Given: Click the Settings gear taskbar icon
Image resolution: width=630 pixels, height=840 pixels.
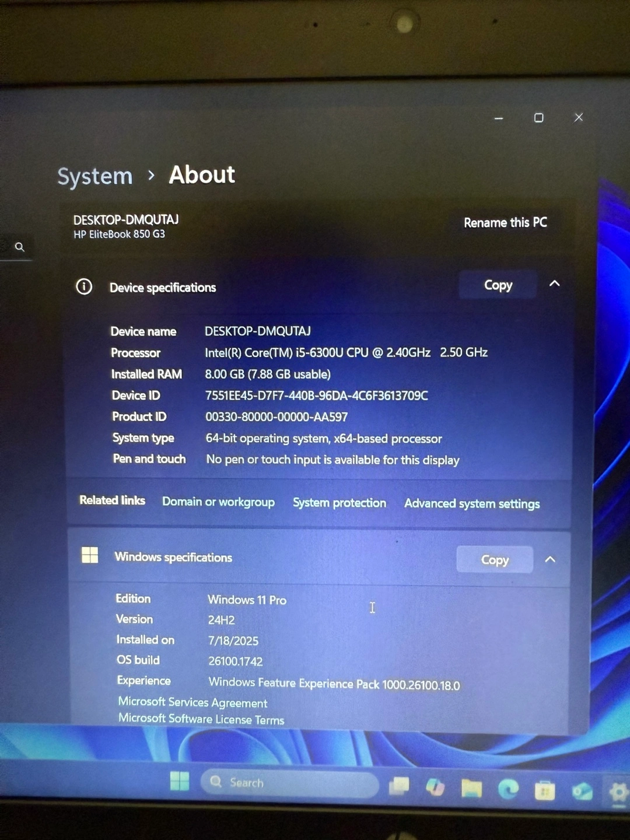Looking at the screenshot, I should pos(618,792).
